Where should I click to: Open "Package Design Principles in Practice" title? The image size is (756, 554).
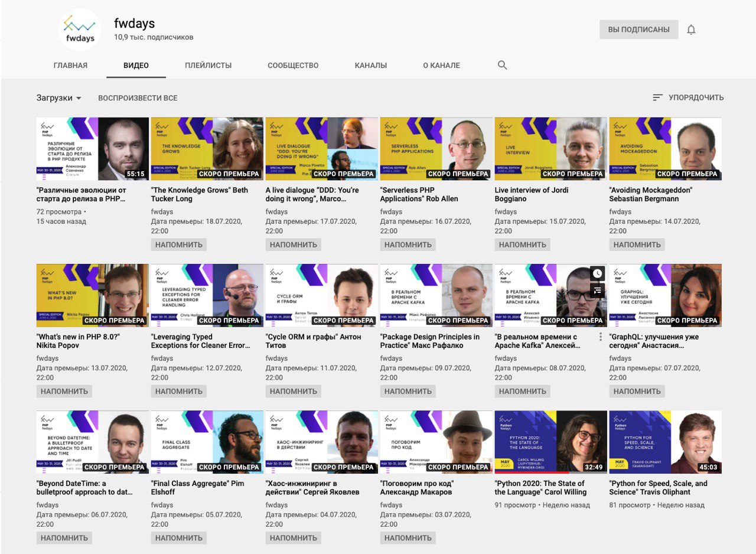430,341
